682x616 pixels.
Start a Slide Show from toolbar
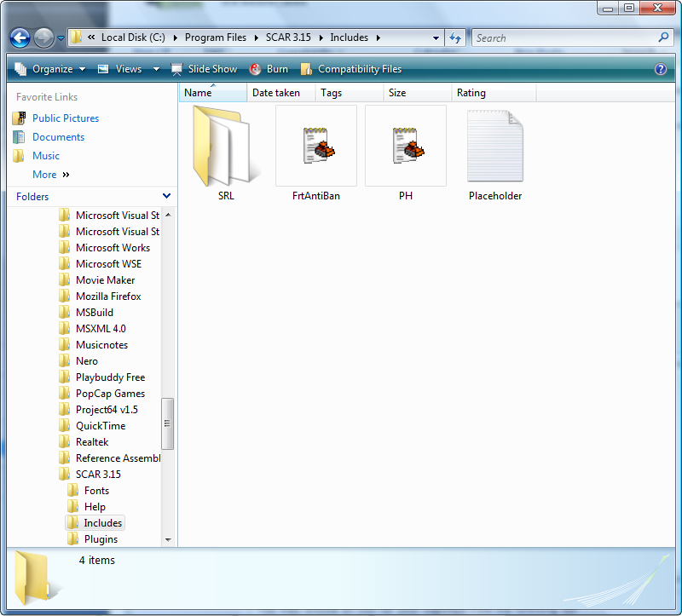[204, 69]
